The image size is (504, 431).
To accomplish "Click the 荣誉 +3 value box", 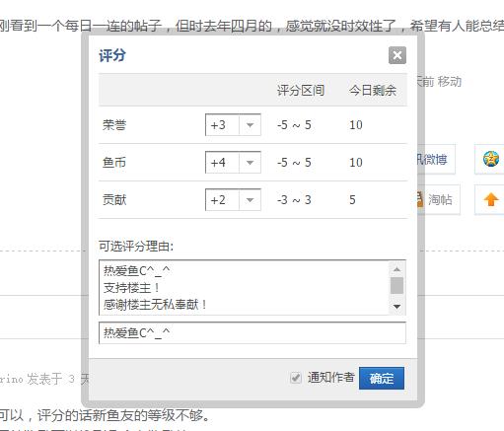I will (222, 125).
